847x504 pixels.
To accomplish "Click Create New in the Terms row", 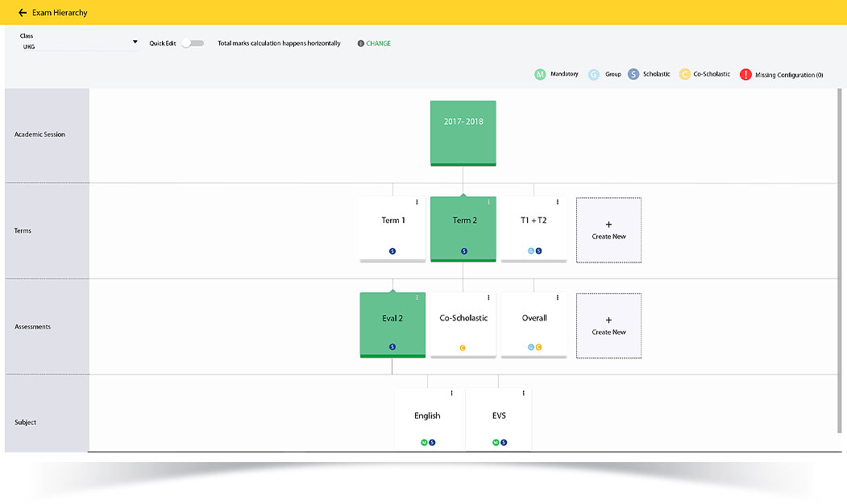I will click(608, 230).
